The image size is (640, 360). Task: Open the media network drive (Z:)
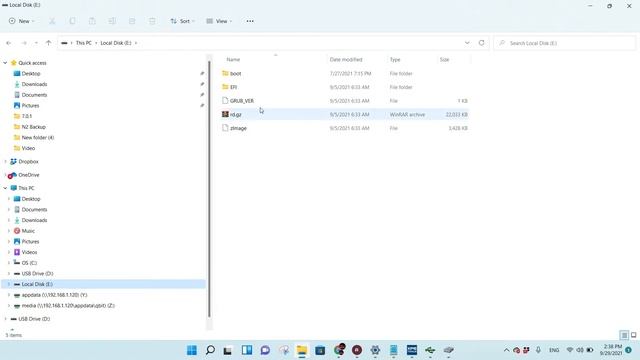click(x=68, y=305)
